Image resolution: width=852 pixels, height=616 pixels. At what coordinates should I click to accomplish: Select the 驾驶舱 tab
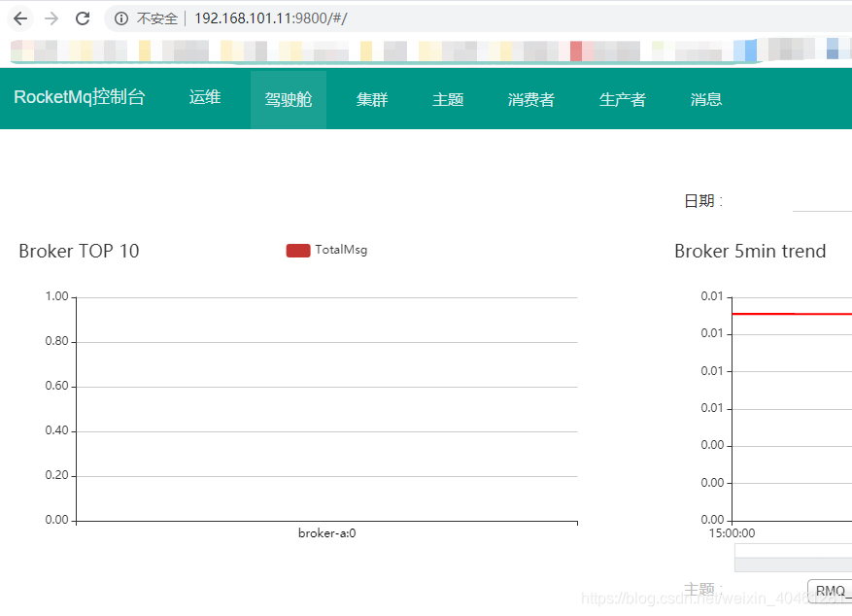tap(288, 98)
